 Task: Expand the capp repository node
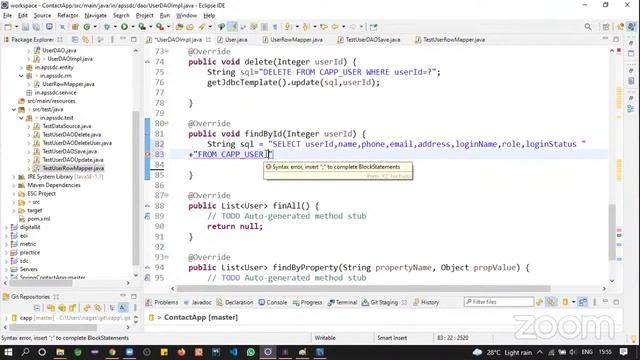[6, 318]
